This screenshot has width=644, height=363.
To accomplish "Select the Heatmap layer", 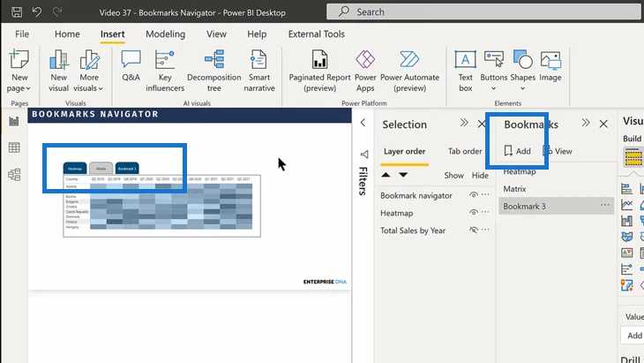I will click(x=396, y=213).
